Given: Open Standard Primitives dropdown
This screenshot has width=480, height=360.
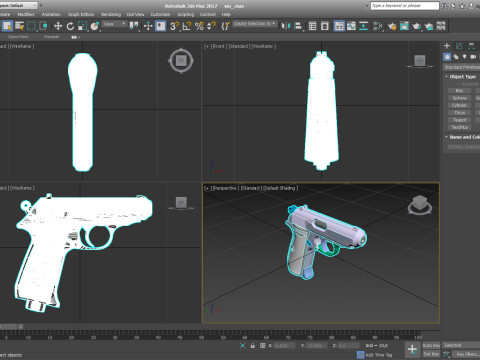Looking at the screenshot, I should (x=462, y=67).
